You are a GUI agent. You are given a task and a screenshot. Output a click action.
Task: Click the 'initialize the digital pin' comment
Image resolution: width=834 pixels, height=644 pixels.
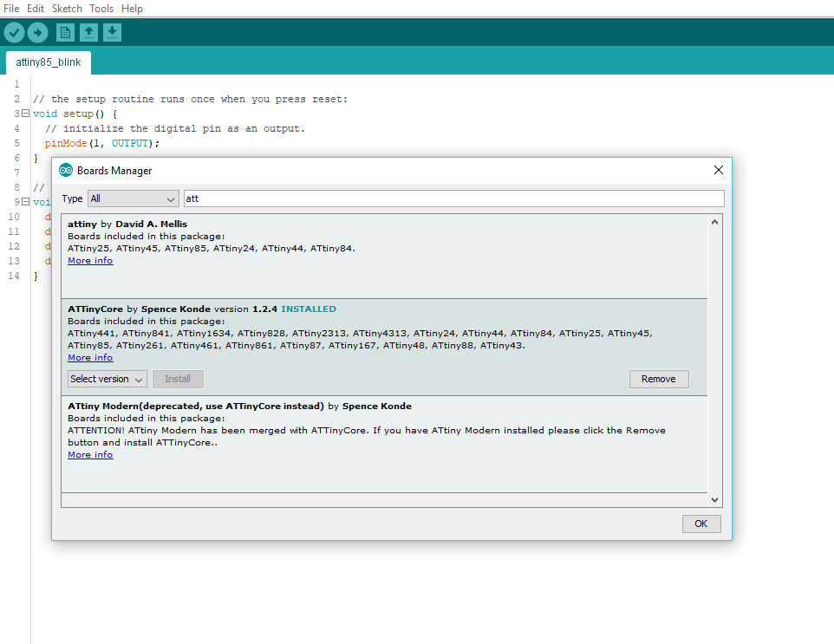[175, 128]
